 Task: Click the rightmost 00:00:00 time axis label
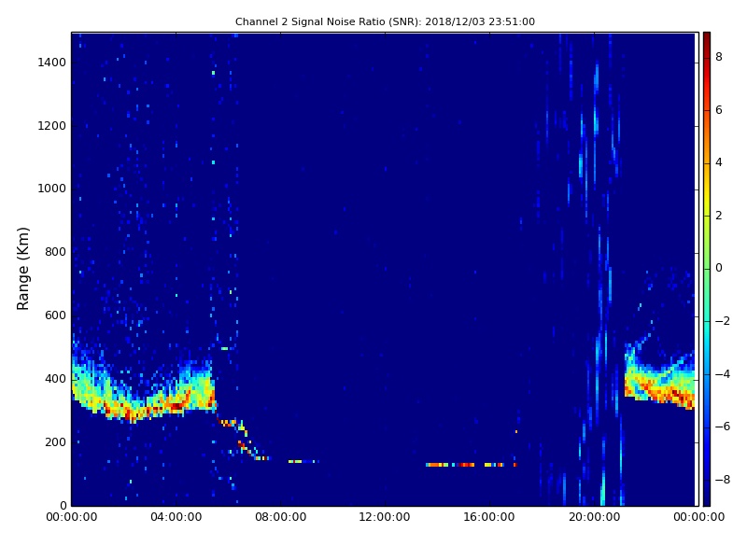(x=698, y=517)
